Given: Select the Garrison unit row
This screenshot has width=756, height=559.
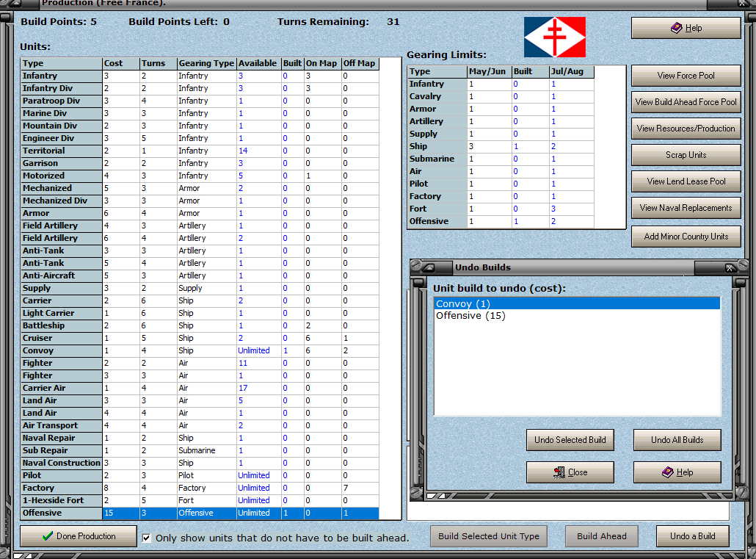Looking at the screenshot, I should pos(200,164).
